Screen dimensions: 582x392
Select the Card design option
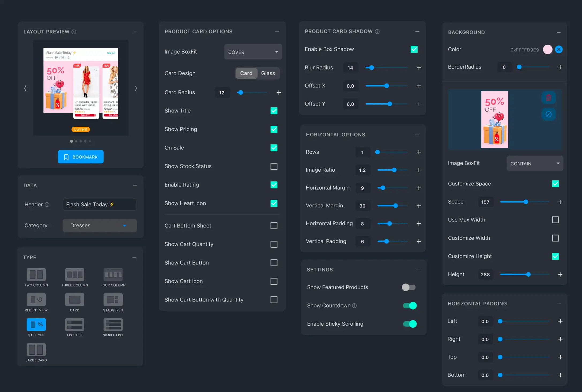click(246, 73)
